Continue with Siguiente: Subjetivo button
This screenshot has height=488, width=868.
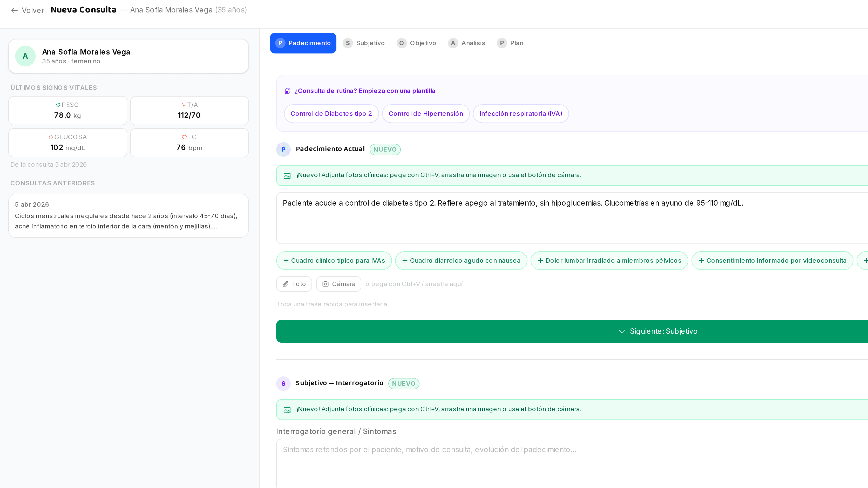point(572,332)
